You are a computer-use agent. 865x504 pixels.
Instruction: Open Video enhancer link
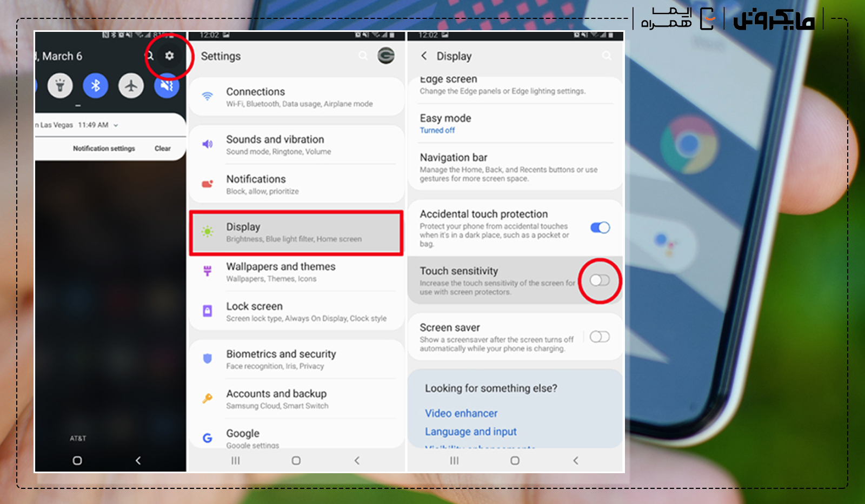coord(461,413)
